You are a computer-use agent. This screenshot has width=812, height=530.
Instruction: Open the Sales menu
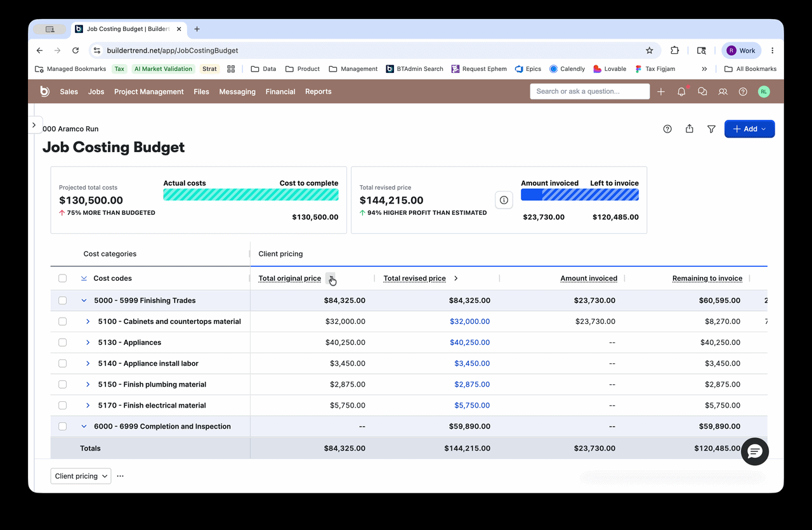point(69,92)
